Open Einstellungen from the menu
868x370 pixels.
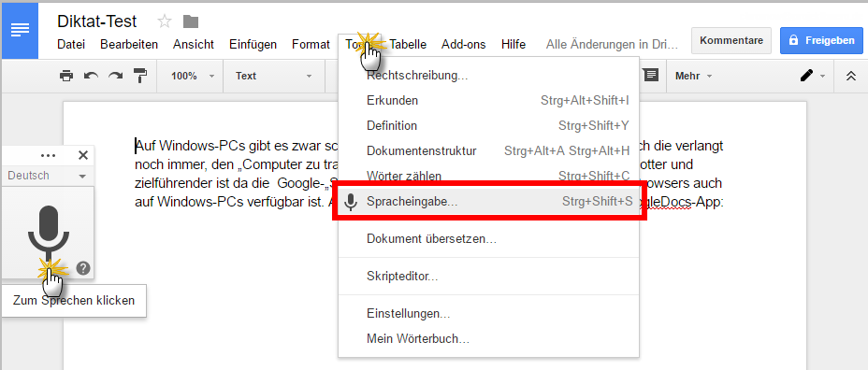coord(489,314)
